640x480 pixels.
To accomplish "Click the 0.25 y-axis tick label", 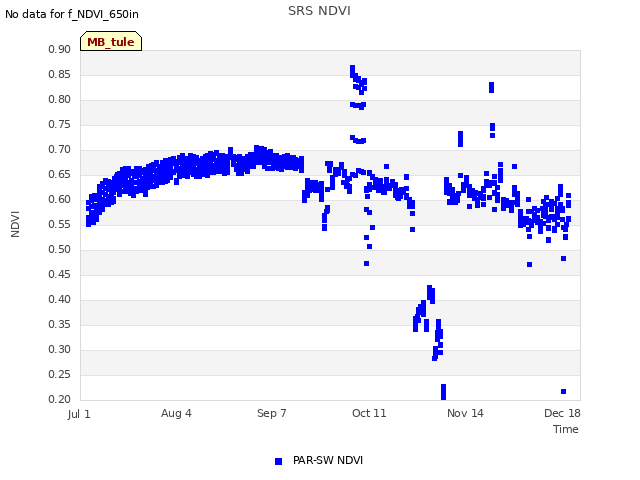I will 59,374.
